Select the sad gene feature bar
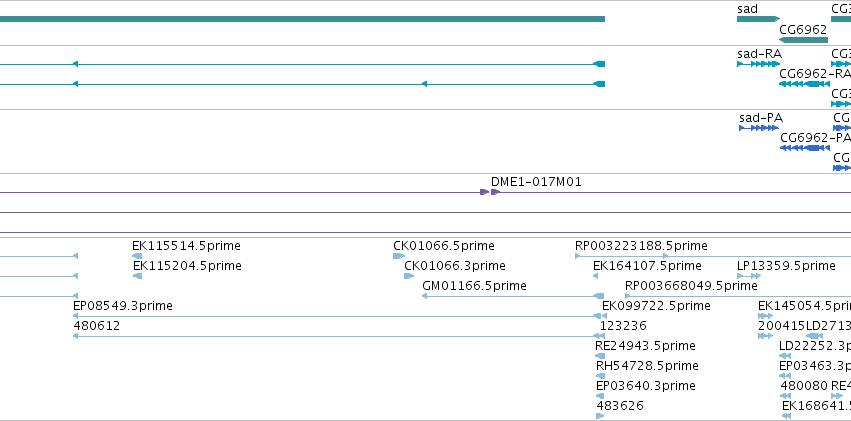Screen dimensions: 851x421 (758, 19)
